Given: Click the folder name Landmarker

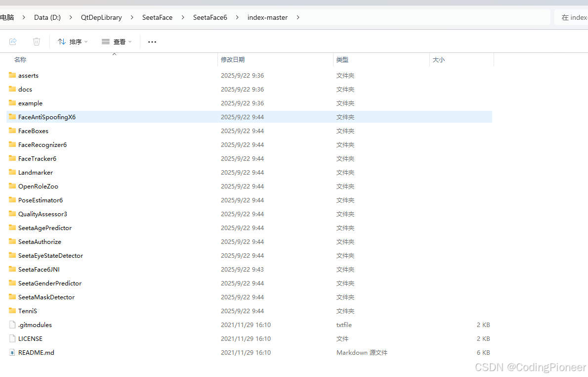Looking at the screenshot, I should pos(36,172).
